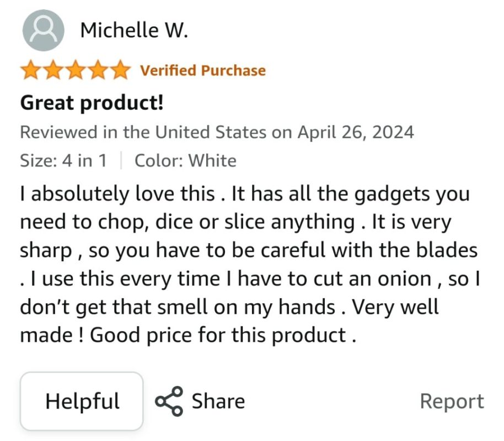Select the fourth rating star

[97, 71]
